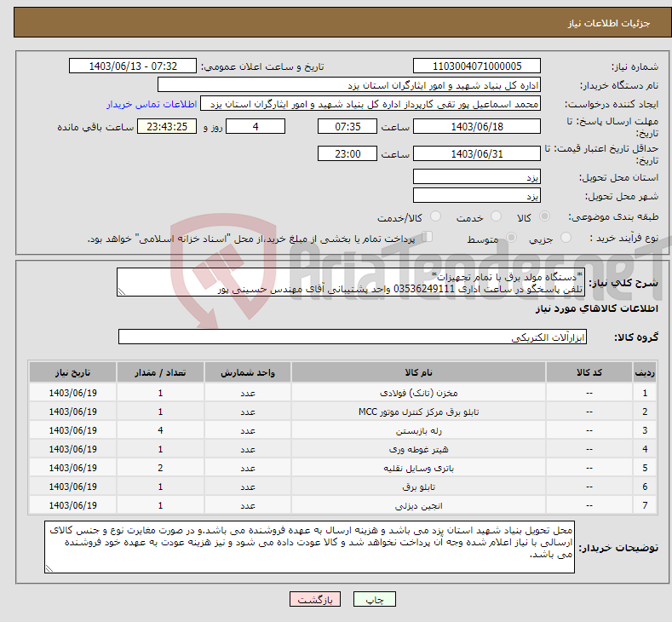
Task: Click the اطلاعات کالاهای مورد نیاز heading
Action: click(596, 308)
